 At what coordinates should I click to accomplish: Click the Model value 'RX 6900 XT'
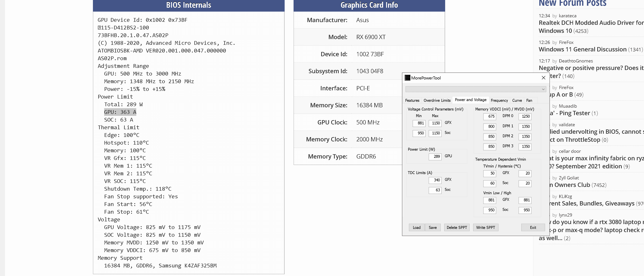[371, 37]
